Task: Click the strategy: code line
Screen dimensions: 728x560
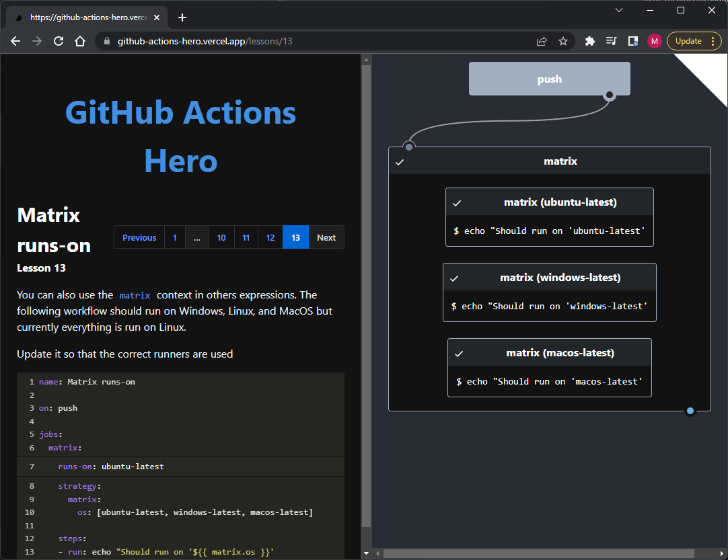Action: click(x=180, y=486)
